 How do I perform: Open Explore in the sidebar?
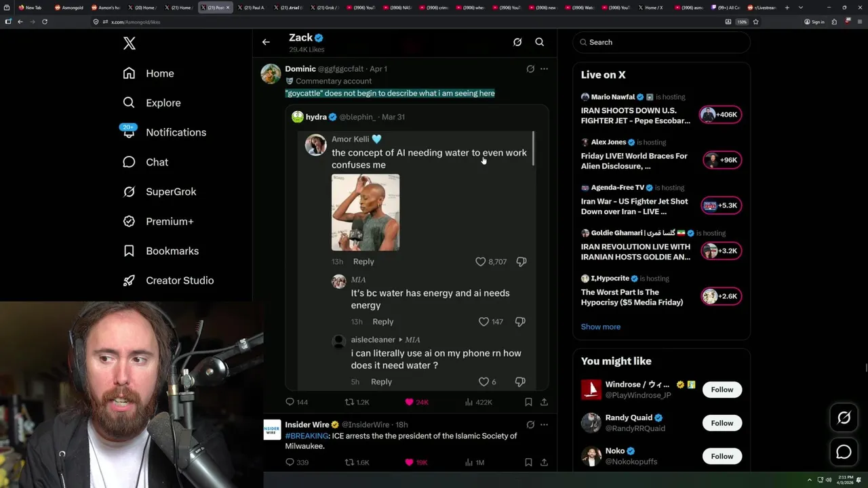point(152,103)
